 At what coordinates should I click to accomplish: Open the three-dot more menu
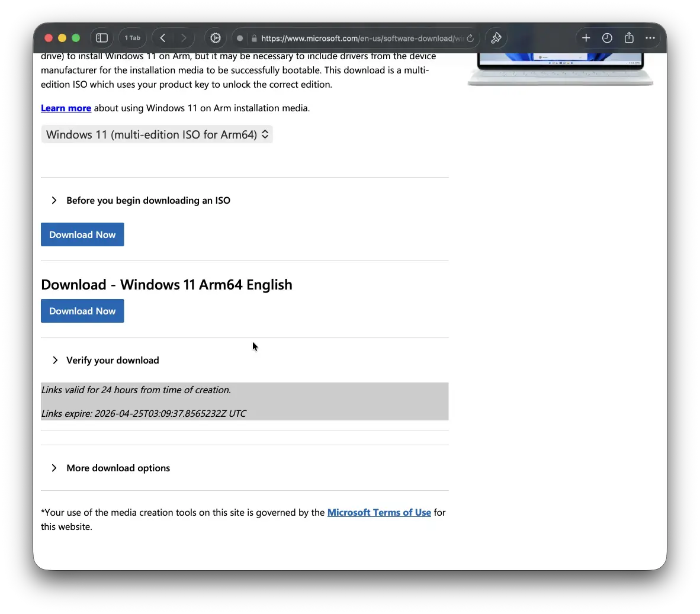650,38
